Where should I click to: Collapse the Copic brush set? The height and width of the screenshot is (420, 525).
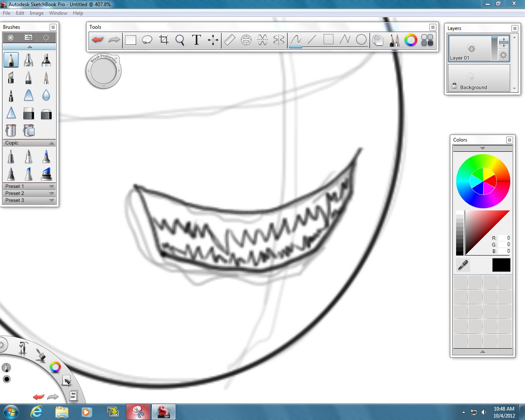click(51, 143)
